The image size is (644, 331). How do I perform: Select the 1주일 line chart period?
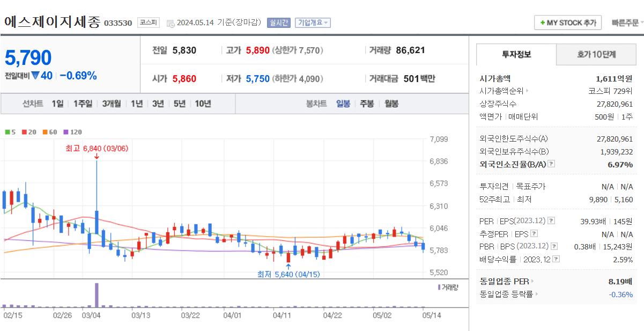coord(83,104)
